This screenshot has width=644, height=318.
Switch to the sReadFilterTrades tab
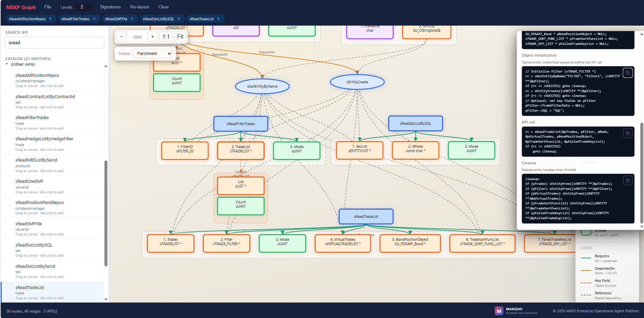point(75,19)
